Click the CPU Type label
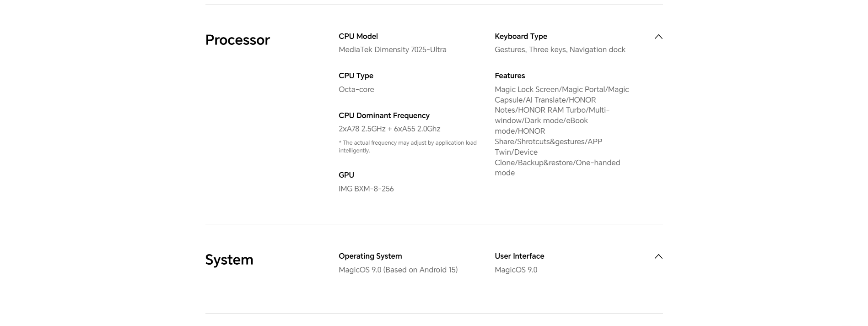The height and width of the screenshot is (326, 868). [356, 76]
